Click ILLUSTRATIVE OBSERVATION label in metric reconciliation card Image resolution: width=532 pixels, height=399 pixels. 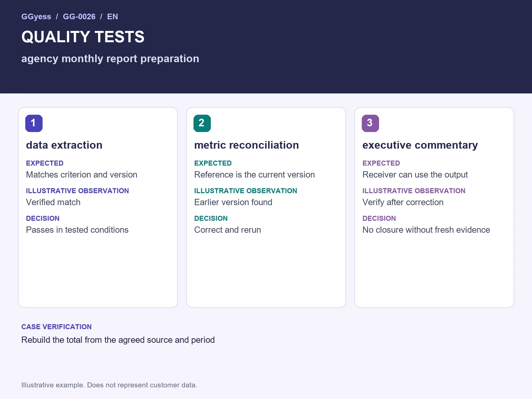245,191
